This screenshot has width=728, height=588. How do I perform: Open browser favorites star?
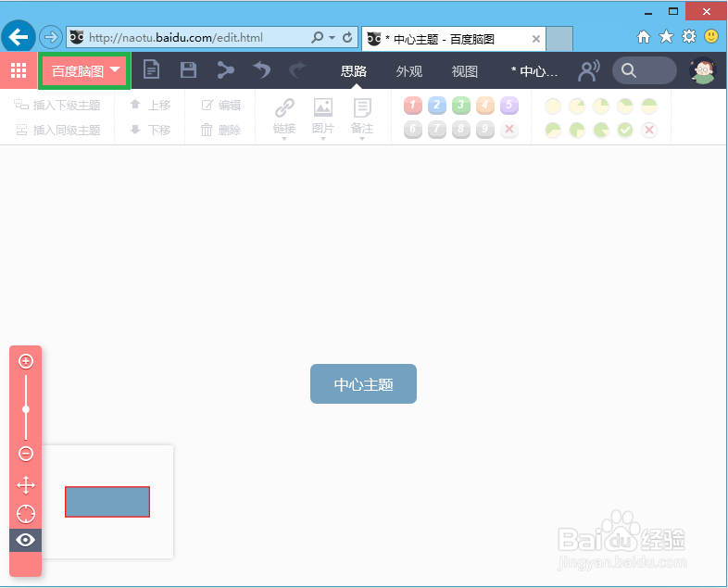coord(666,36)
